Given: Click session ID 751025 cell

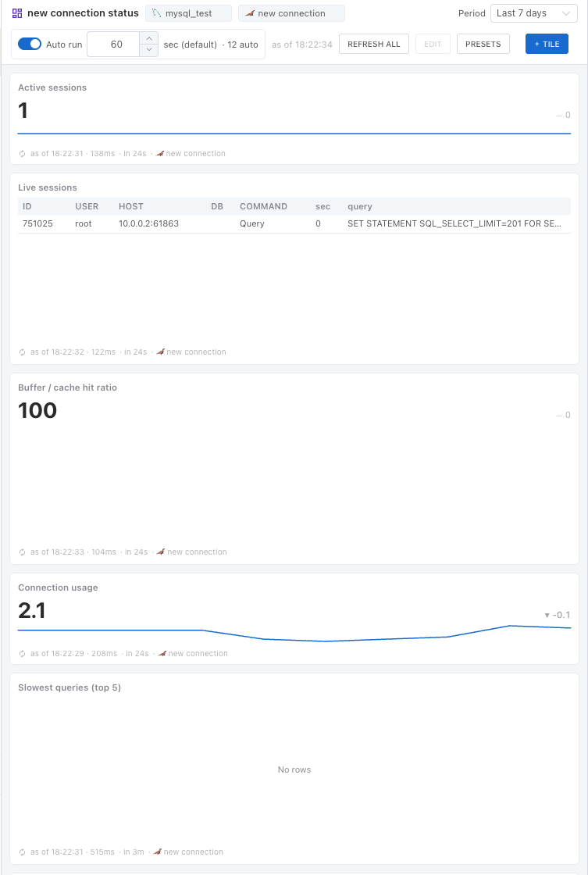Looking at the screenshot, I should pyautogui.click(x=38, y=223).
